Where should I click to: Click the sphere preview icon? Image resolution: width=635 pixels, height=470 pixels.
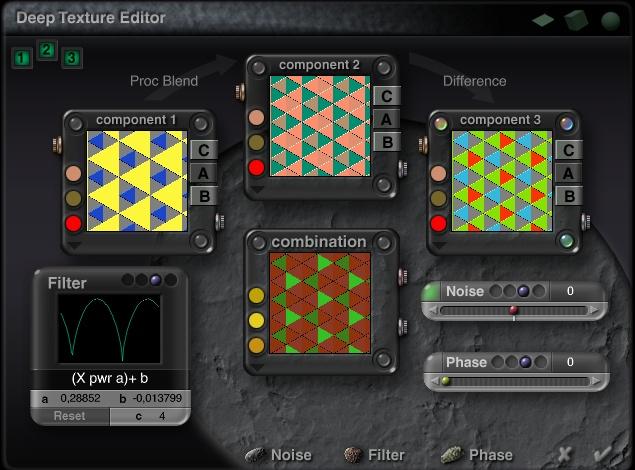pyautogui.click(x=610, y=21)
